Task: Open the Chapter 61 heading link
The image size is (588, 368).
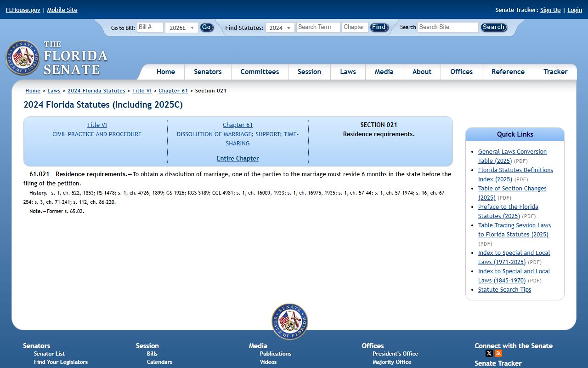Action: click(237, 125)
